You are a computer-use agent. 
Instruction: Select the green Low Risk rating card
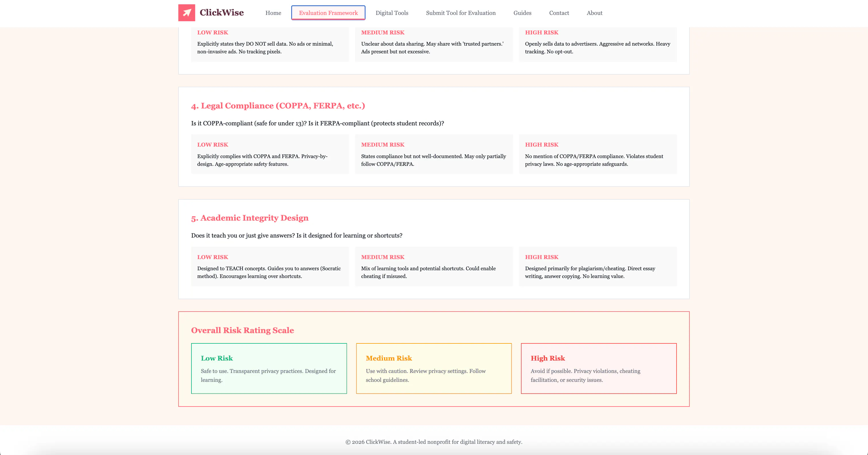click(269, 368)
